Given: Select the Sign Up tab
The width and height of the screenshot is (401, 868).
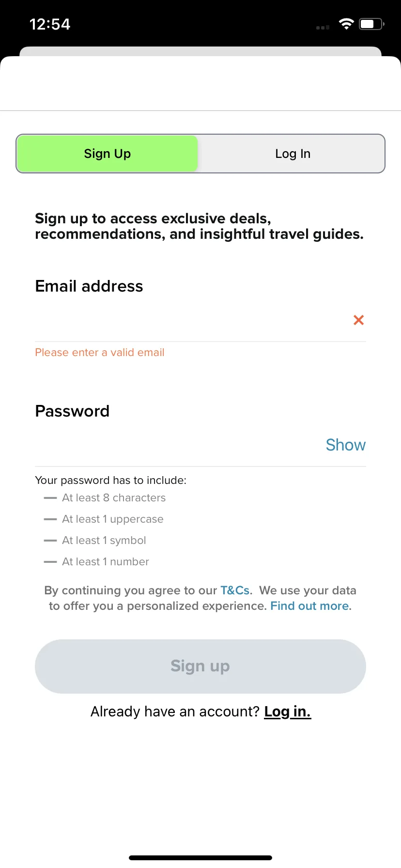Looking at the screenshot, I should [x=108, y=154].
